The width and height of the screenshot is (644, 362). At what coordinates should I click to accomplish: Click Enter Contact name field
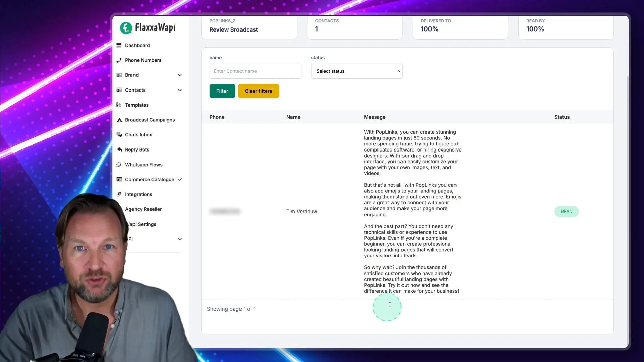(x=256, y=71)
